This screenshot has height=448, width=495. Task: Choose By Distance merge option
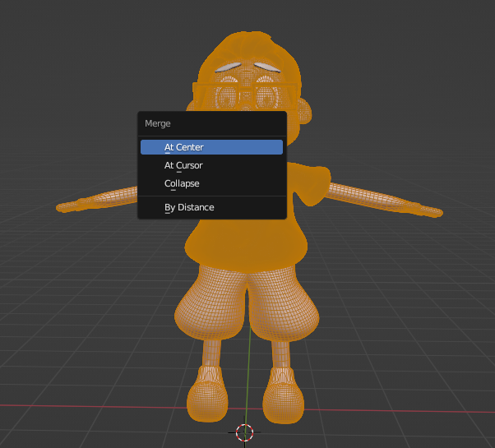211,207
